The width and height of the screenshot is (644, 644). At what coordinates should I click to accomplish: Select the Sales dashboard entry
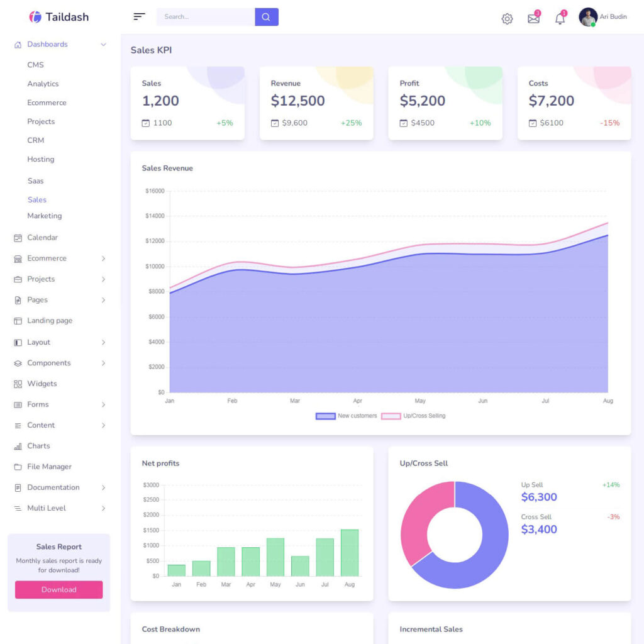[x=36, y=199]
